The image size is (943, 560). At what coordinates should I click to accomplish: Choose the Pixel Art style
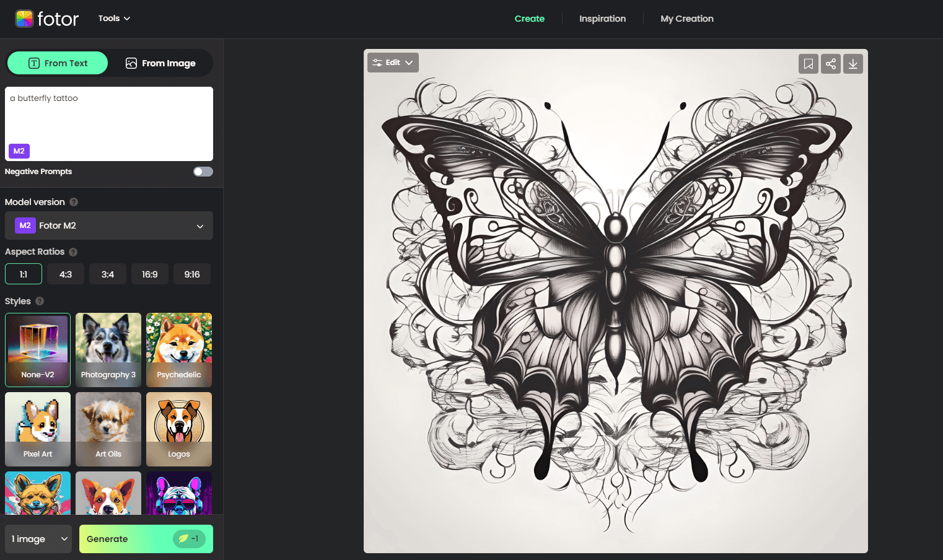point(38,429)
